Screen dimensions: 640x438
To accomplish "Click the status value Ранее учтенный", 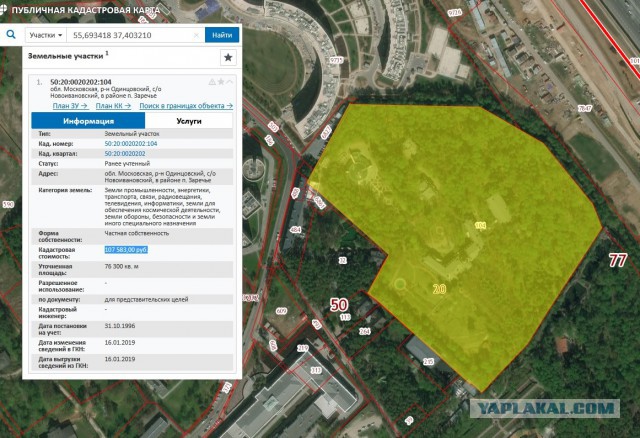I will click(x=127, y=163).
